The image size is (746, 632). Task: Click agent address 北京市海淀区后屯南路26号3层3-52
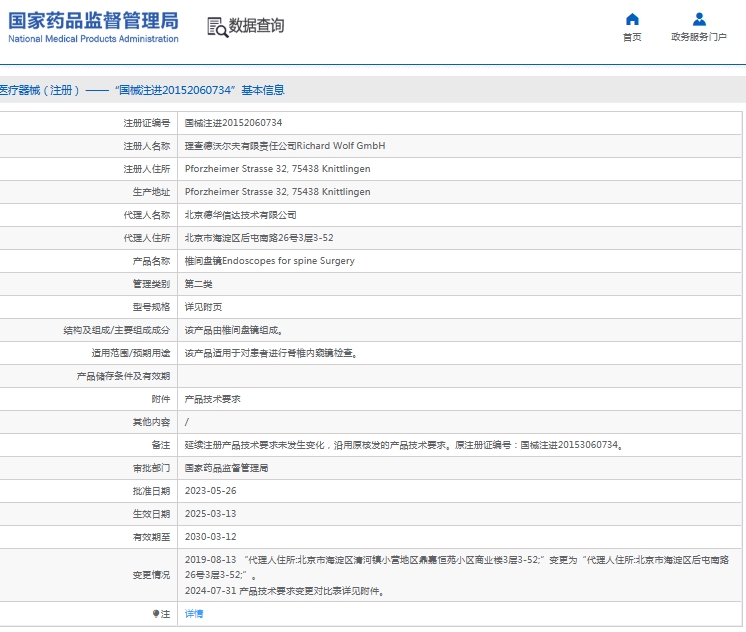[x=259, y=238]
